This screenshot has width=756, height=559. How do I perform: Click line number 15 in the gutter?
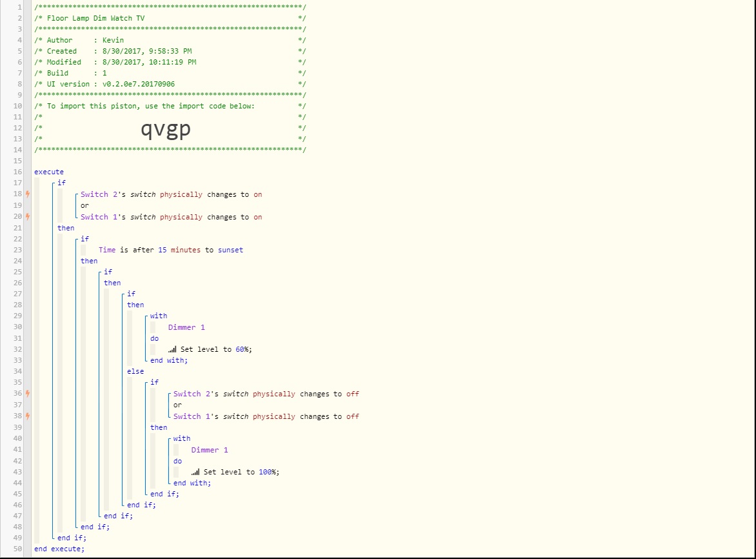point(18,161)
